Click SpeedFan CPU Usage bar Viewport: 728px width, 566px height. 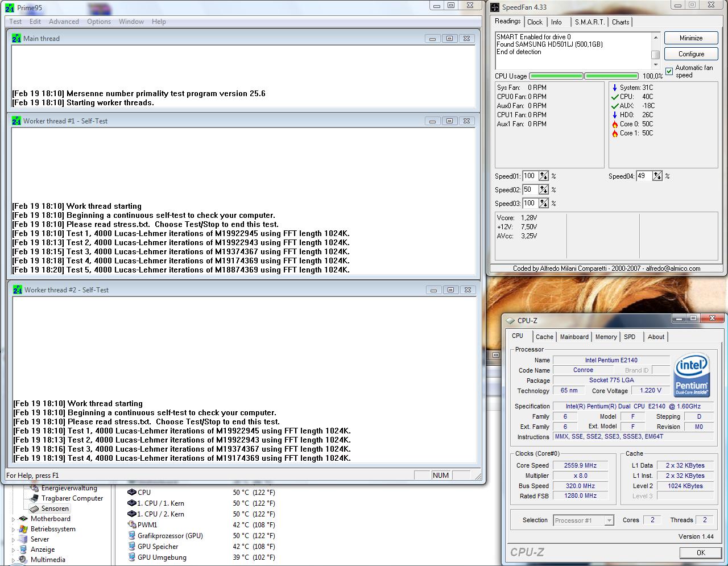tap(584, 76)
